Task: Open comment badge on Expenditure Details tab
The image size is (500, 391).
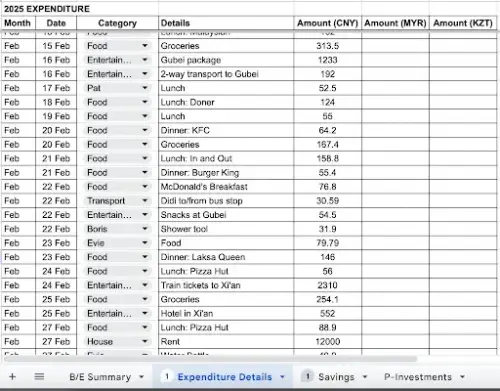Action: (167, 377)
